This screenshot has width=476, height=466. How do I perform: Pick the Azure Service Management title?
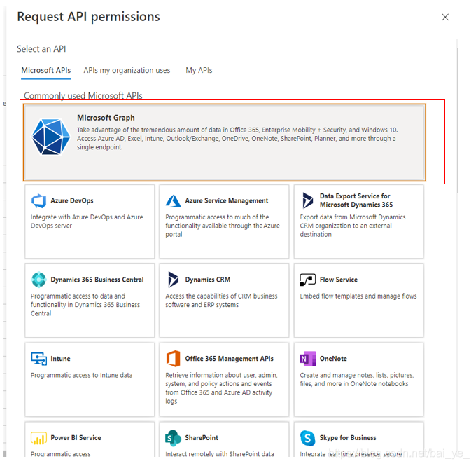click(227, 200)
